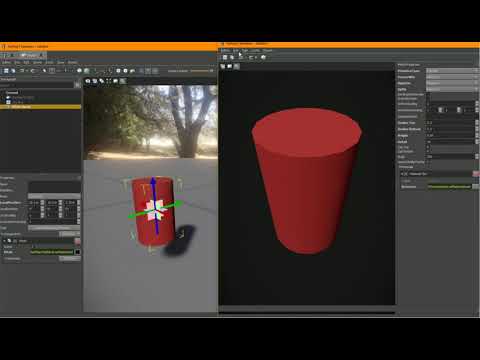Click the round icon ending right editor toolbar
Screen dimensions: 480x360
tap(263, 57)
